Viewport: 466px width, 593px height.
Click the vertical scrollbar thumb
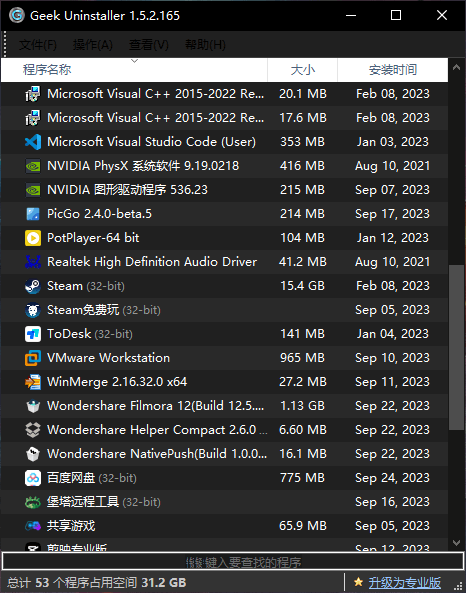(457, 347)
